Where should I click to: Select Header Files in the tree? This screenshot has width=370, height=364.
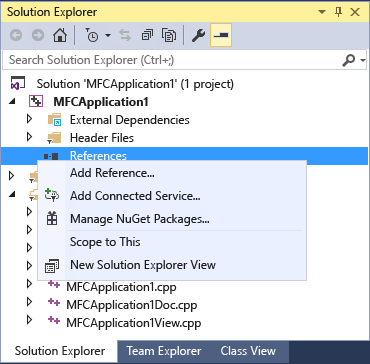tap(102, 138)
